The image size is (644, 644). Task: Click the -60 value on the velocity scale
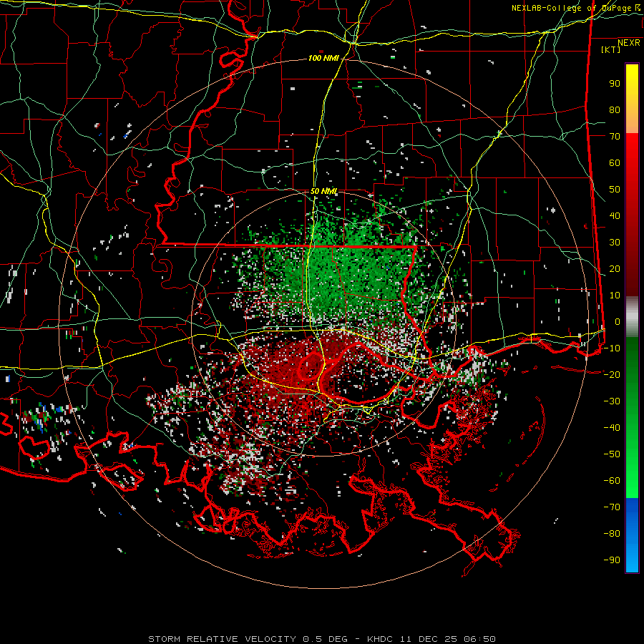pos(612,481)
